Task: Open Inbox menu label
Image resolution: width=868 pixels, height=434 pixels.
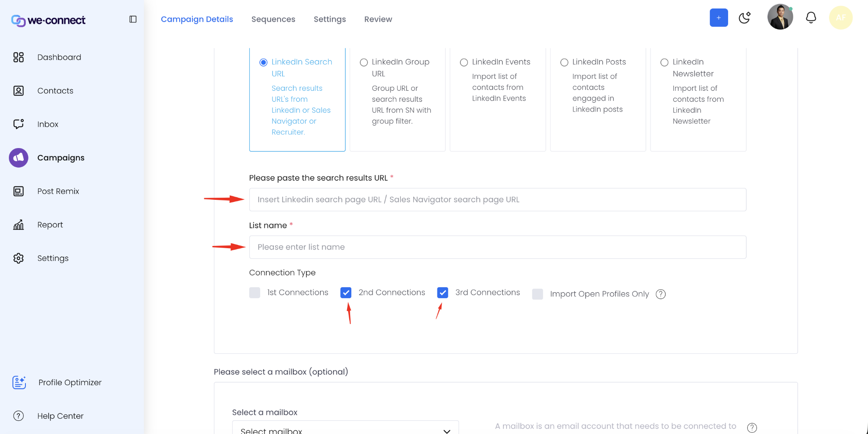Action: pos(48,124)
